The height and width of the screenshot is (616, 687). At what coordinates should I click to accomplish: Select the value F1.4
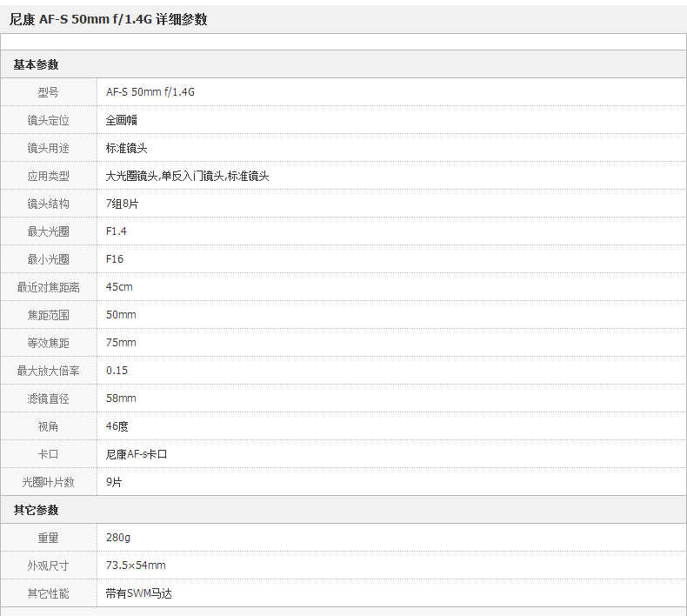117,231
